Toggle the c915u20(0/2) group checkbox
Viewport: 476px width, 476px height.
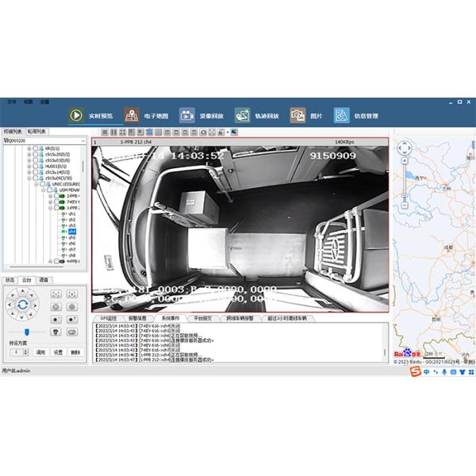tap(36, 154)
